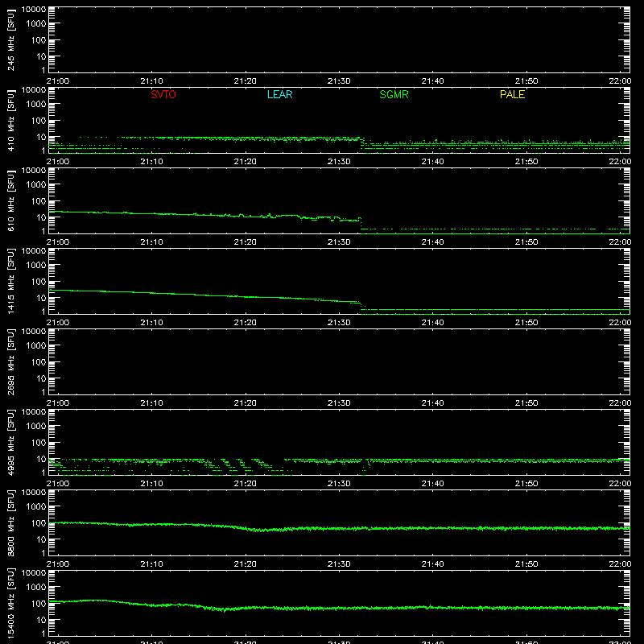This screenshot has width=644, height=644.
Task: Click 21:30 time label under 8800 MHz panel
Action: click(x=339, y=564)
